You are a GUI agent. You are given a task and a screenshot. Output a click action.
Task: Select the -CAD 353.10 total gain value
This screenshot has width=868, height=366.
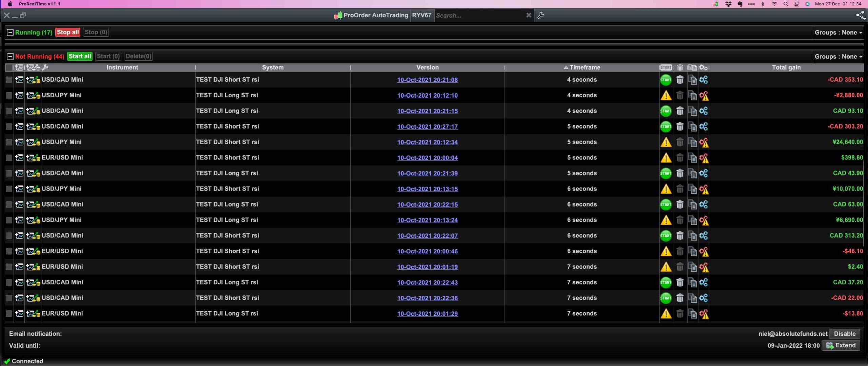845,80
